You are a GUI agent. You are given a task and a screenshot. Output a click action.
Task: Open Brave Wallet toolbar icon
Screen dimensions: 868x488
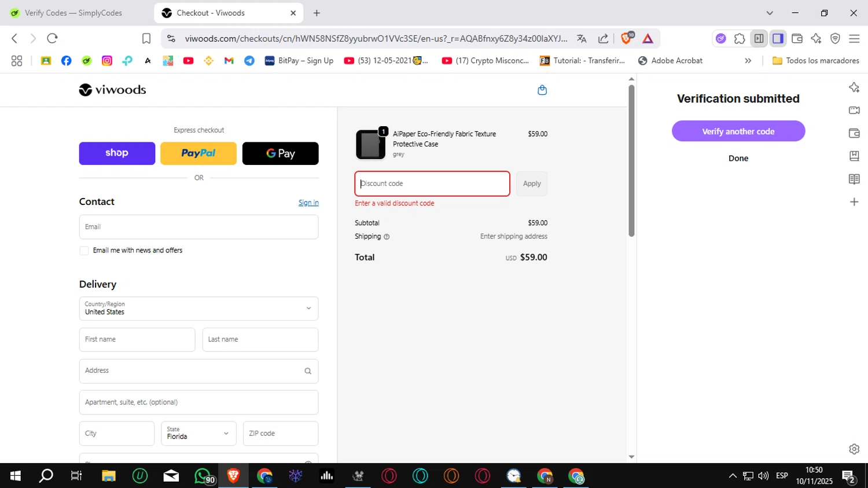coord(797,39)
